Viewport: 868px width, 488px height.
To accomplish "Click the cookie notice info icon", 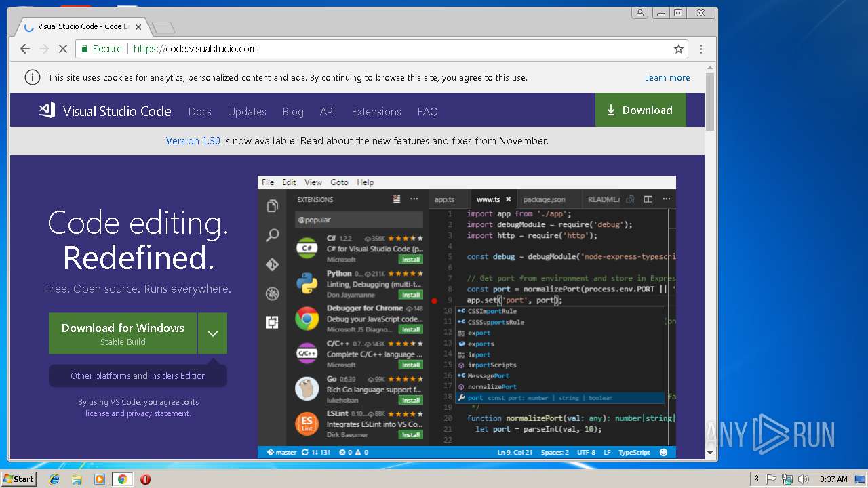I will pyautogui.click(x=32, y=77).
